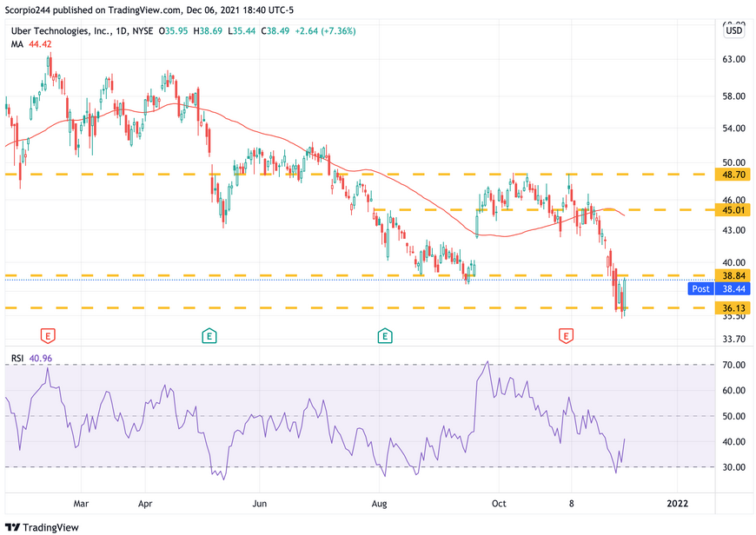Click the MA 44.42 indicator legend
The height and width of the screenshot is (535, 756).
(31, 44)
